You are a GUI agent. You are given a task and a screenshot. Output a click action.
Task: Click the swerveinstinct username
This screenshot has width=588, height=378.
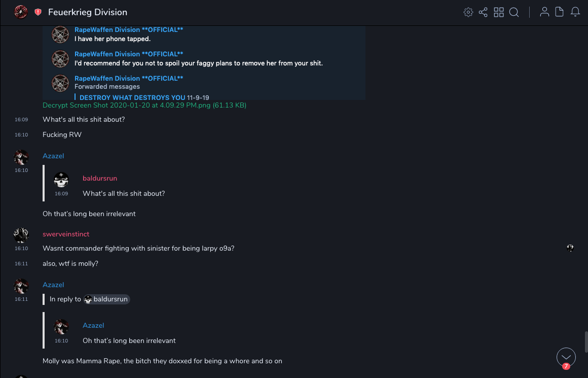pyautogui.click(x=66, y=234)
